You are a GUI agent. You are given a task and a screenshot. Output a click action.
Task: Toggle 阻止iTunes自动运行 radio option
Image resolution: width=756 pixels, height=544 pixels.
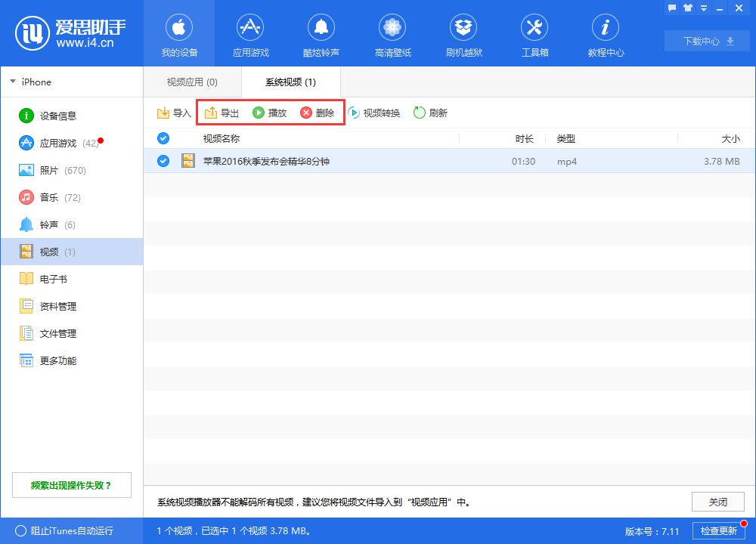click(20, 530)
